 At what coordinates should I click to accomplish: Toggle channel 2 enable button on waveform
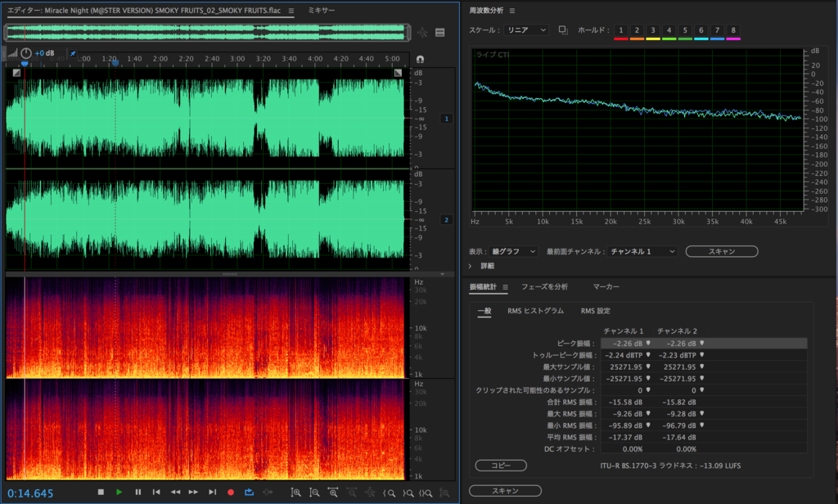[446, 219]
